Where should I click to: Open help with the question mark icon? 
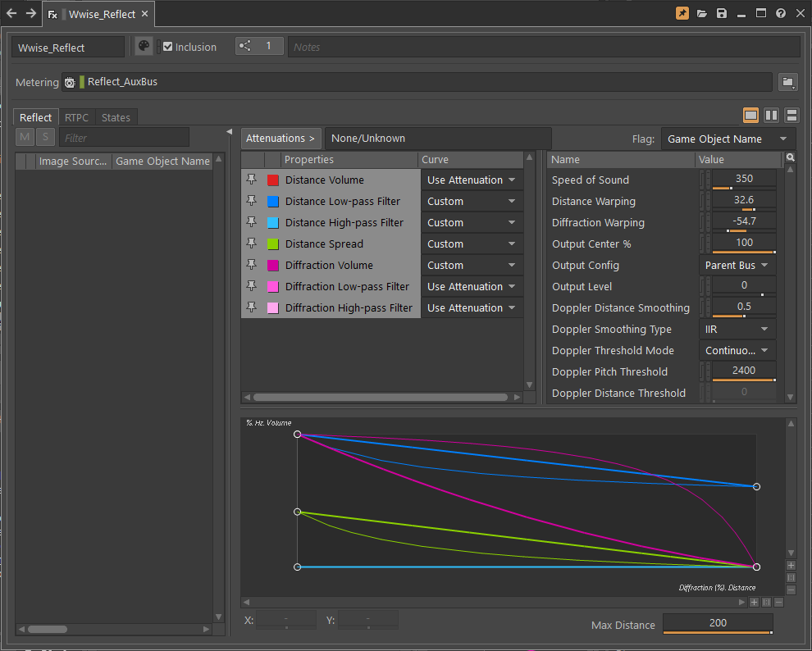[780, 13]
